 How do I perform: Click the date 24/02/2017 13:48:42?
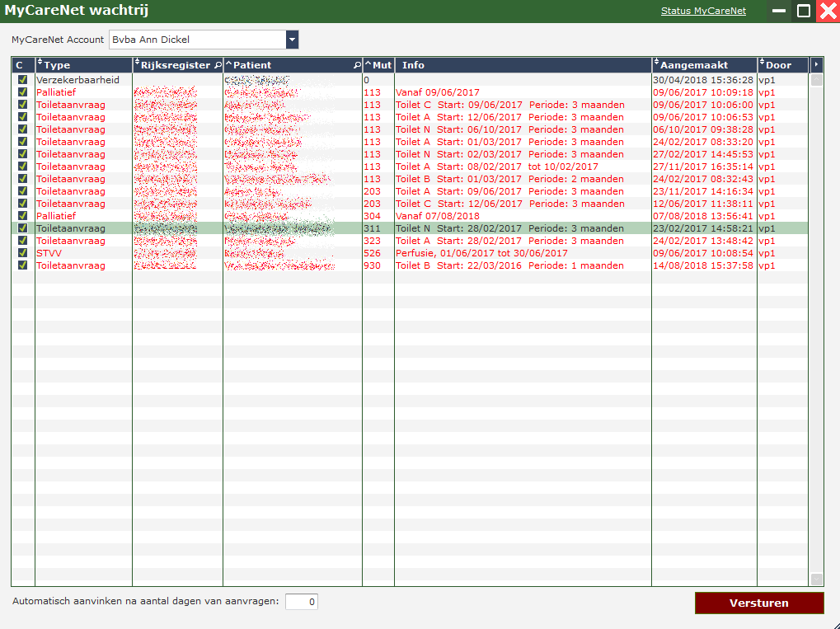tap(703, 241)
